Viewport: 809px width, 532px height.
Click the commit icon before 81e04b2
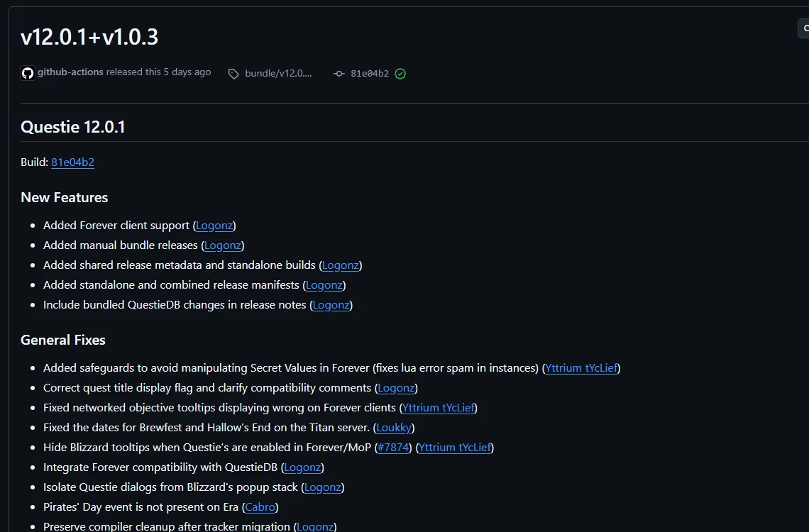coord(339,74)
